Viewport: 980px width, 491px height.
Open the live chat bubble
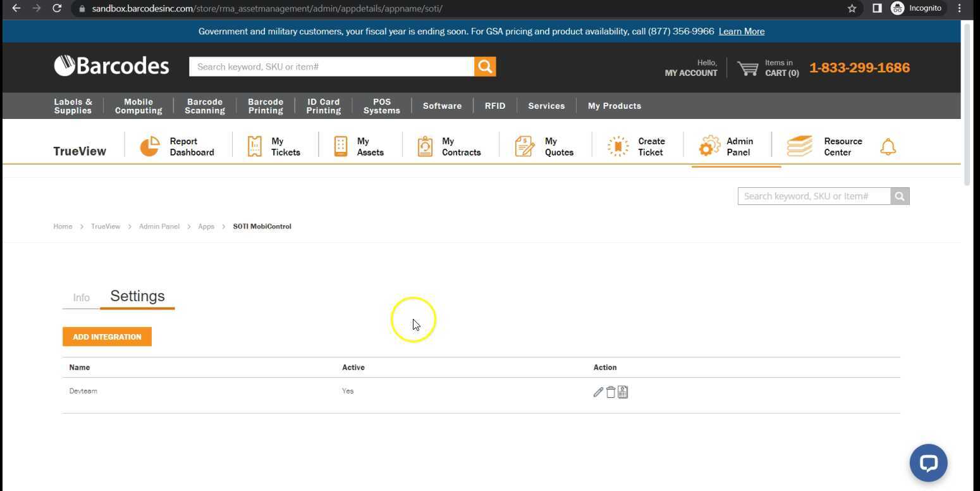(928, 463)
